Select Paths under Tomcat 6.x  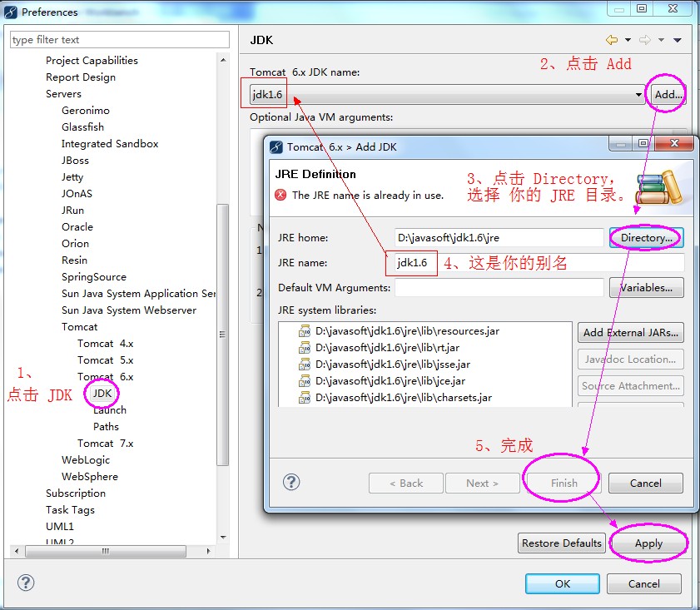coord(106,427)
